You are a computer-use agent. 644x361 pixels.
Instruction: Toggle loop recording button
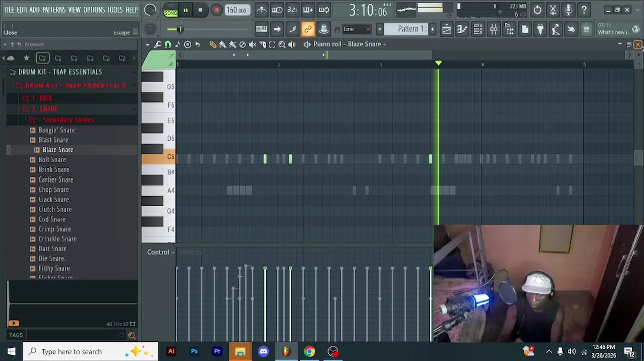(x=324, y=10)
